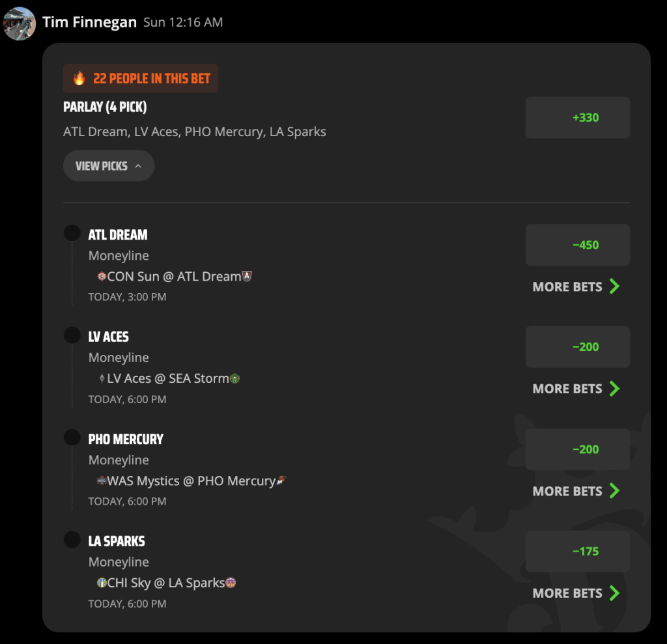The width and height of the screenshot is (667, 644).
Task: Select the PHO Mercury pick circle
Action: tap(72, 438)
